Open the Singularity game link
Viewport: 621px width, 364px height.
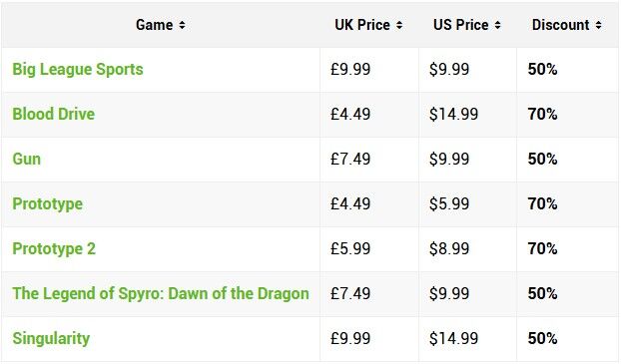point(51,339)
